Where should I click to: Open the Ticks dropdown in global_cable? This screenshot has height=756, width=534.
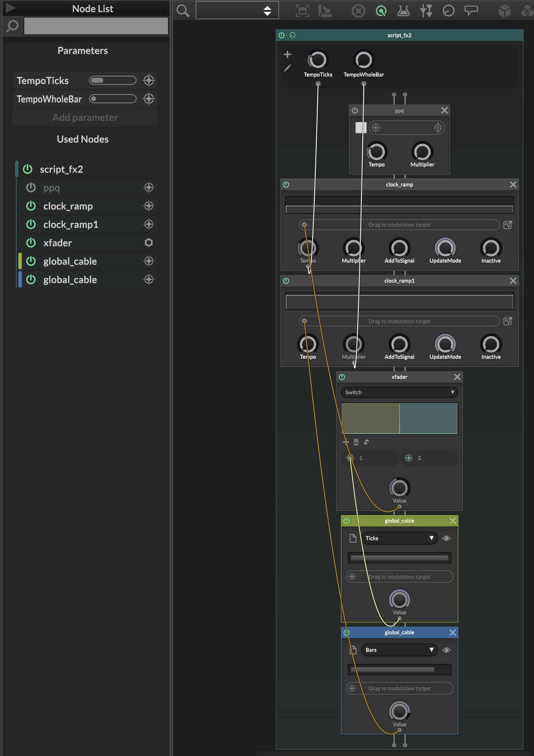click(x=399, y=538)
